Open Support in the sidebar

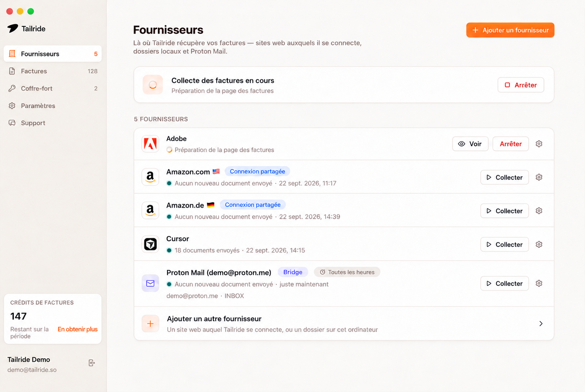click(x=53, y=123)
